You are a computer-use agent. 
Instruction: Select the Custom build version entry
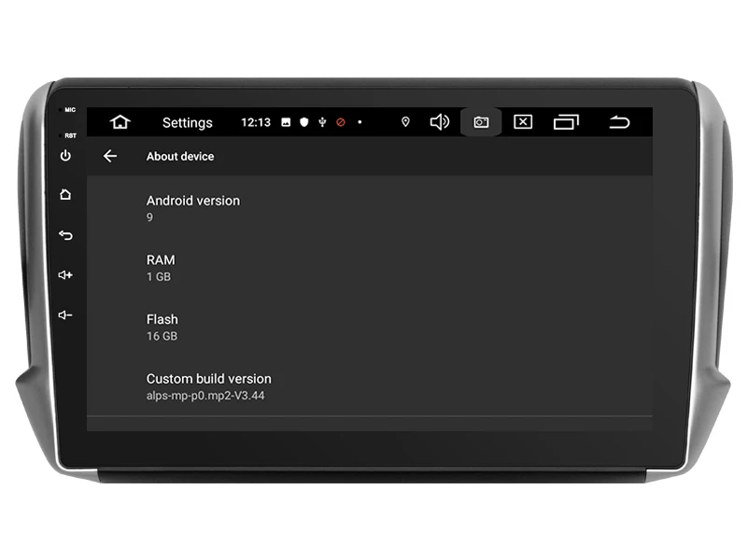click(370, 386)
